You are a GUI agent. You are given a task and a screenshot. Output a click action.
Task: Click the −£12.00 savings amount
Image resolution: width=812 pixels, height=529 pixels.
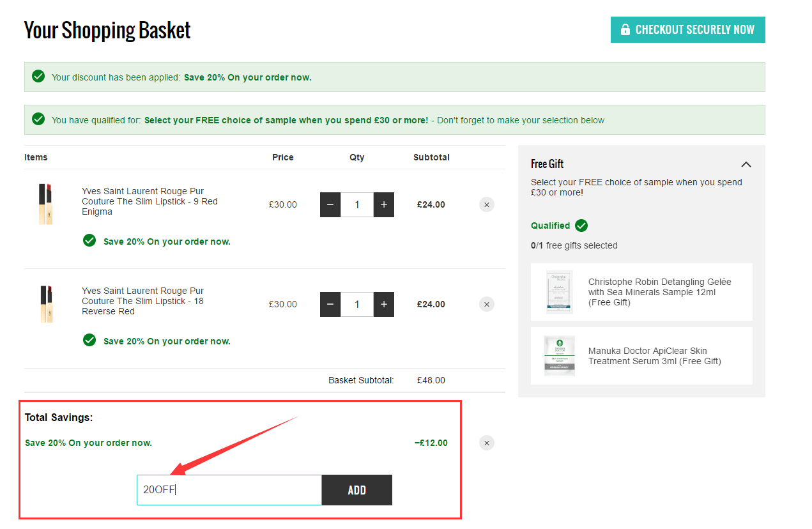[x=431, y=443]
